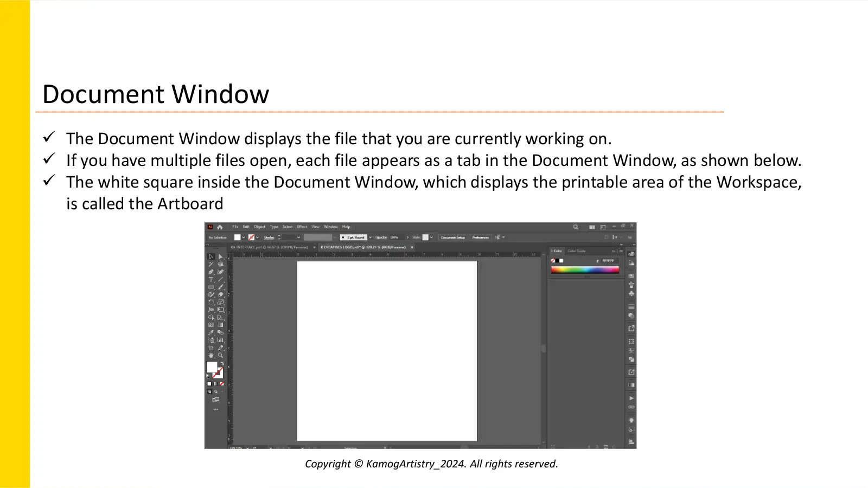Select the Eyedropper tool
868x488 pixels.
click(x=211, y=332)
